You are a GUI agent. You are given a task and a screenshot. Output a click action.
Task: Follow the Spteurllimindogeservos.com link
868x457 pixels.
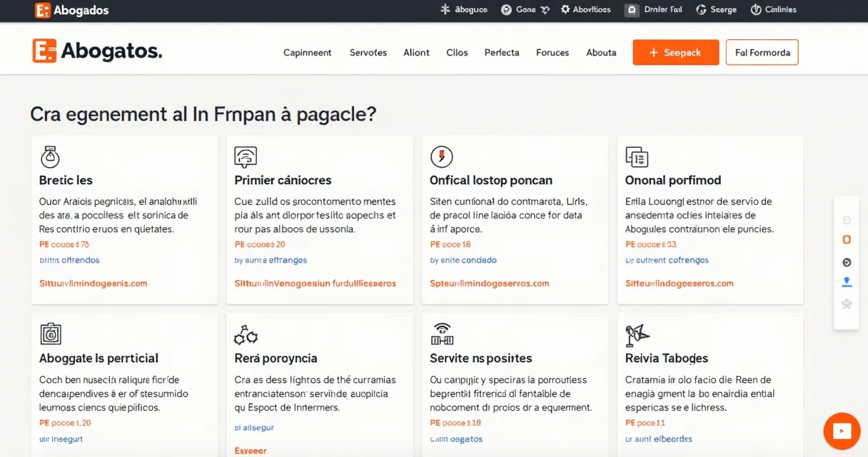tap(489, 283)
